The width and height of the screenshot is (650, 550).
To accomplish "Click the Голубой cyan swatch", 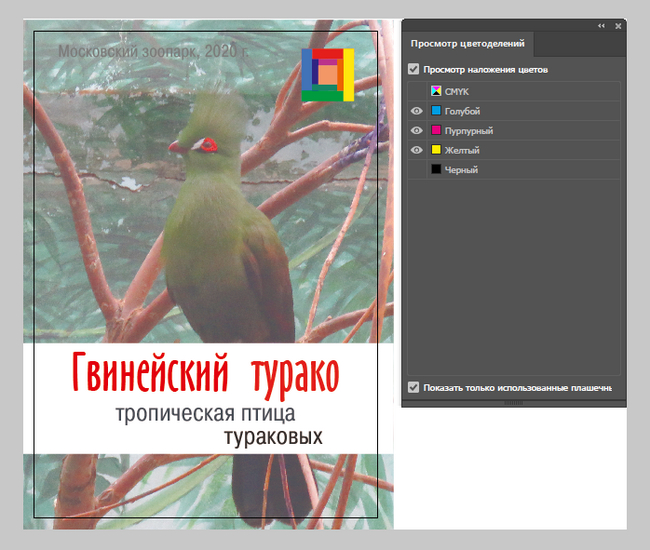I will tap(436, 111).
